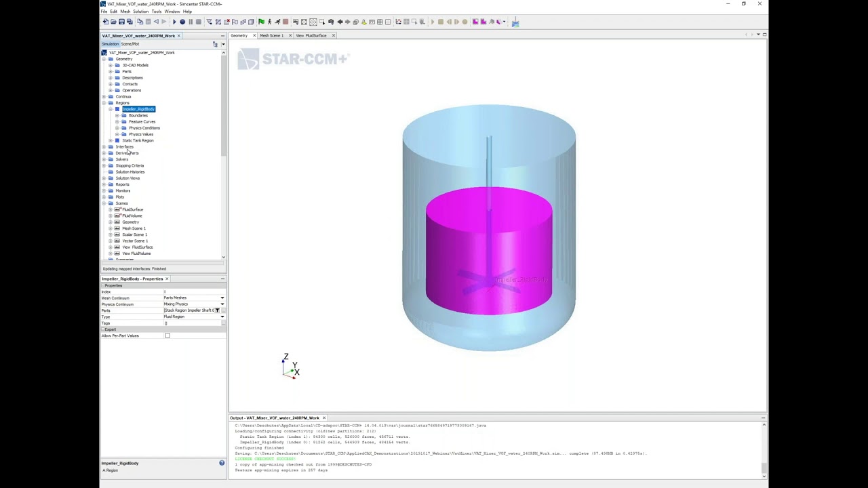Screen dimensions: 868x488
Task: Click the New Simulation toolbar icon
Action: pyautogui.click(x=106, y=22)
